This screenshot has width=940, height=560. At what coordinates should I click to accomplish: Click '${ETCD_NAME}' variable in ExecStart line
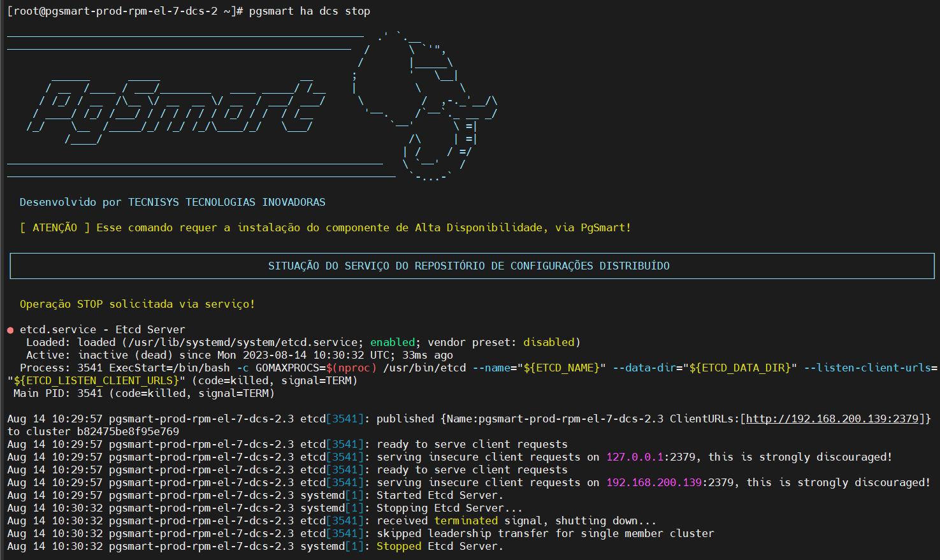(561, 368)
